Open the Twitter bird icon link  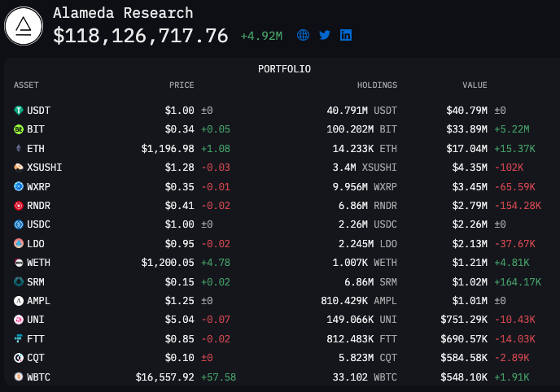(x=325, y=35)
